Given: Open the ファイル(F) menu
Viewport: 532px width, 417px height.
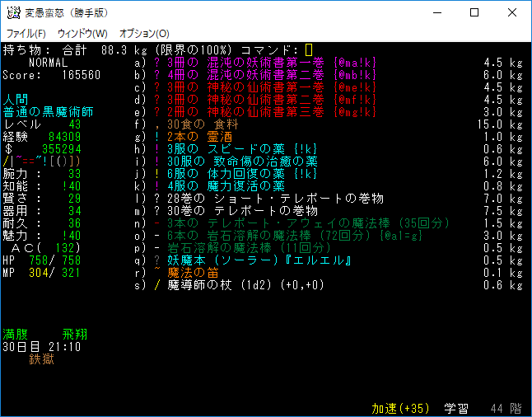Looking at the screenshot, I should (x=26, y=33).
